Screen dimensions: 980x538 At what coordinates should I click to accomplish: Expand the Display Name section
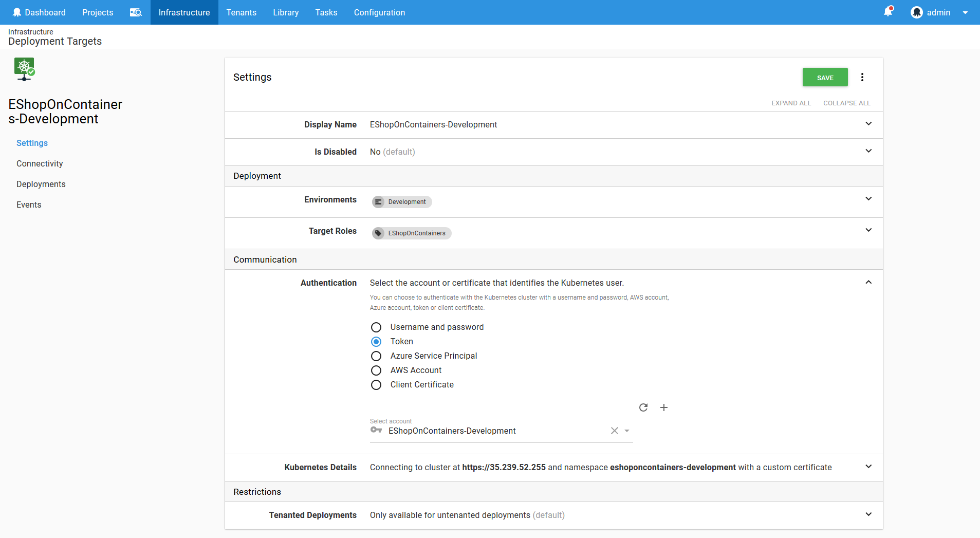point(868,124)
